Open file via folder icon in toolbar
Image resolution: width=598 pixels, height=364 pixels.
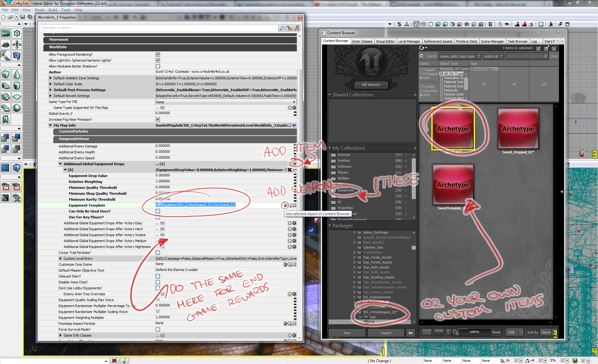[x=10, y=17]
